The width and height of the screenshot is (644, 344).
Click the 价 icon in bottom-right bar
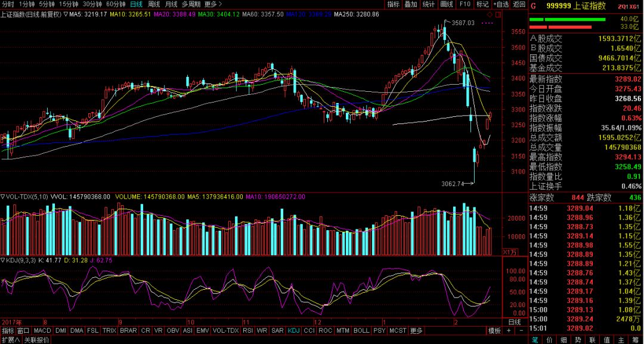[x=549, y=339]
